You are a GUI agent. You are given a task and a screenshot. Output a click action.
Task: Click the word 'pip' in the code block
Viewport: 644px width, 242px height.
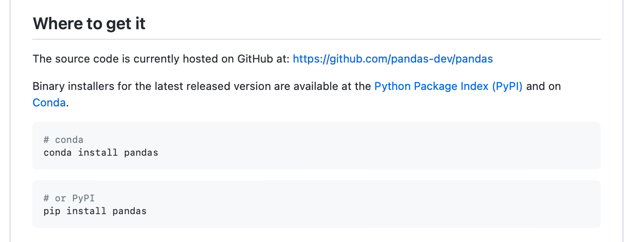(x=53, y=211)
